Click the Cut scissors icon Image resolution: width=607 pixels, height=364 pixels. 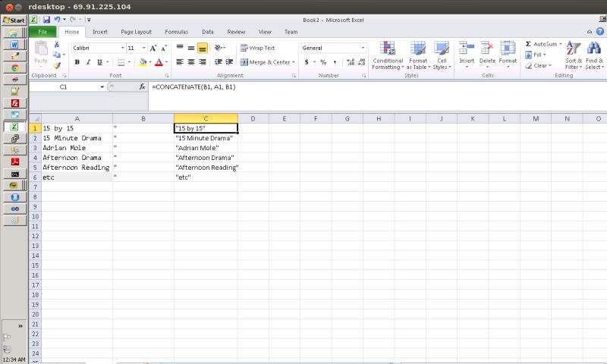coord(56,45)
